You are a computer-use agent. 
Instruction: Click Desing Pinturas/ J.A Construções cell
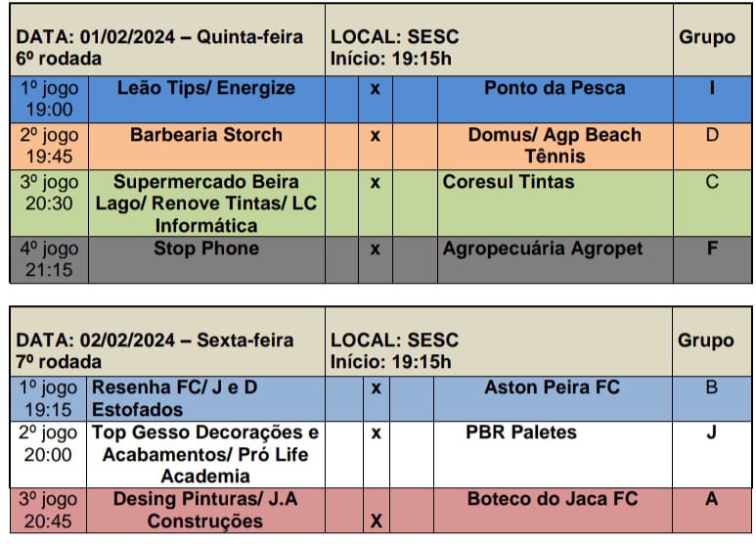click(205, 510)
